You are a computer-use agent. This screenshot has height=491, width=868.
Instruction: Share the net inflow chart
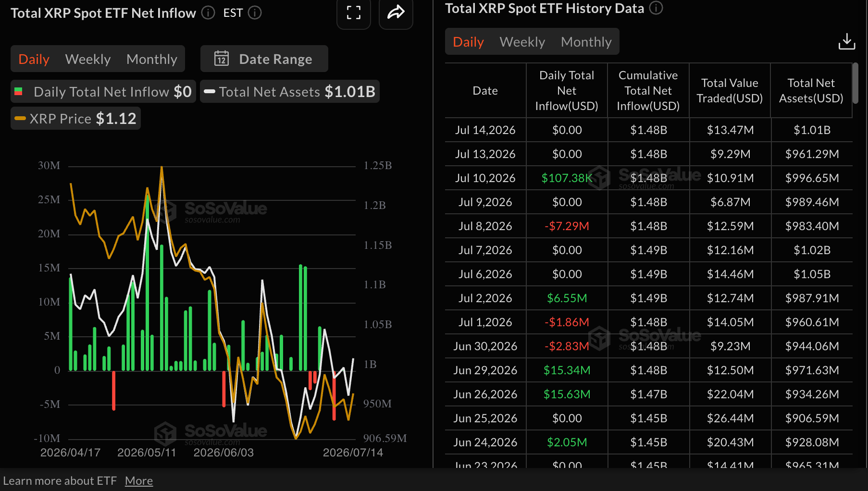click(x=396, y=12)
